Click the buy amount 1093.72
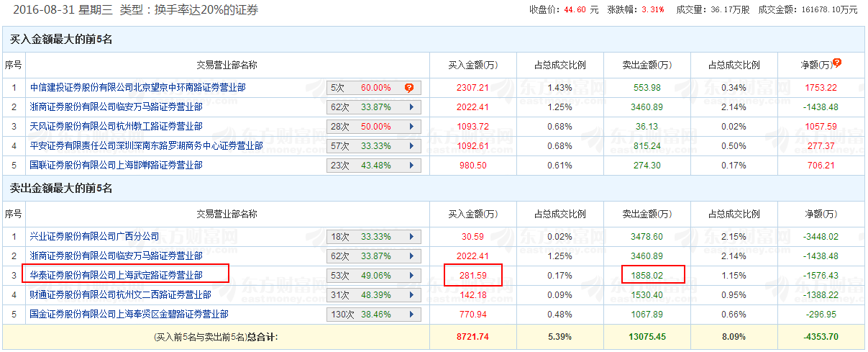This screenshot has height=352, width=868. [x=472, y=127]
